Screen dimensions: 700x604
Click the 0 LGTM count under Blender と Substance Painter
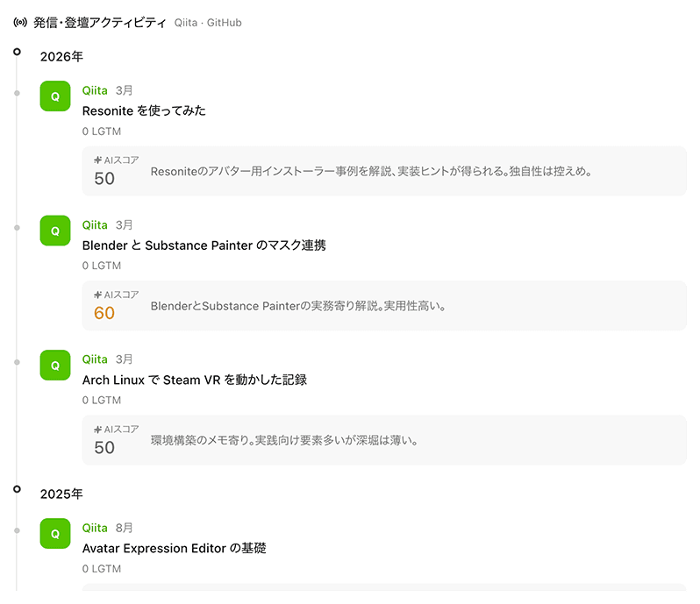click(x=102, y=266)
